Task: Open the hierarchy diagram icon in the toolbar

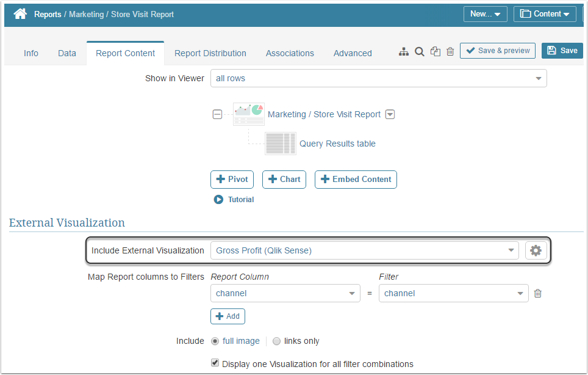Action: pos(404,51)
